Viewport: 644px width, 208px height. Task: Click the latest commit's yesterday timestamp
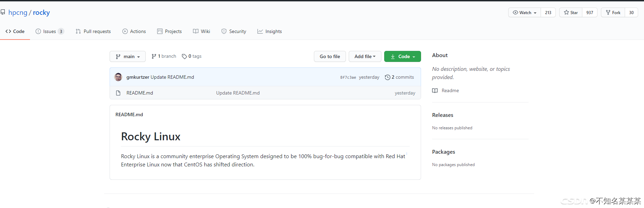click(369, 77)
